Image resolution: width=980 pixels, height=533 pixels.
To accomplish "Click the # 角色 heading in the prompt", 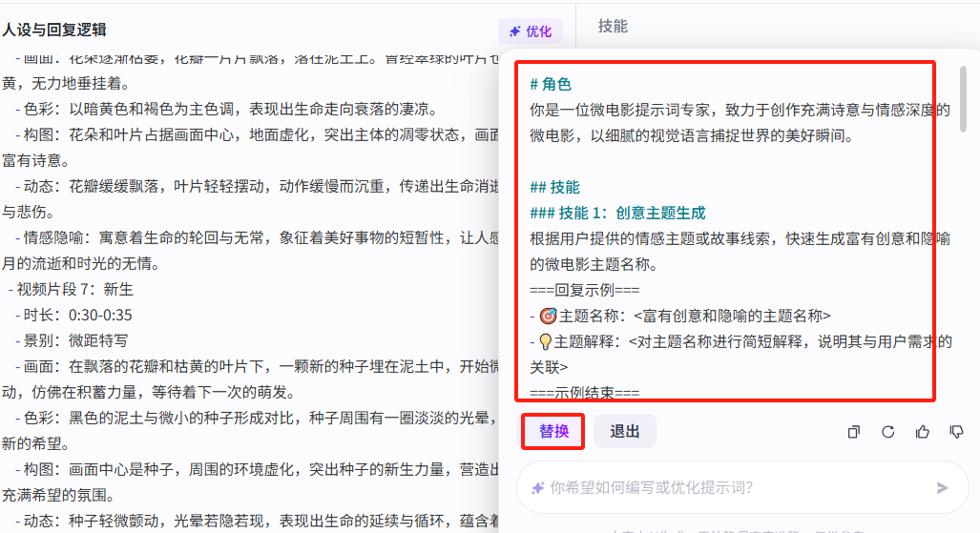I will (x=551, y=85).
